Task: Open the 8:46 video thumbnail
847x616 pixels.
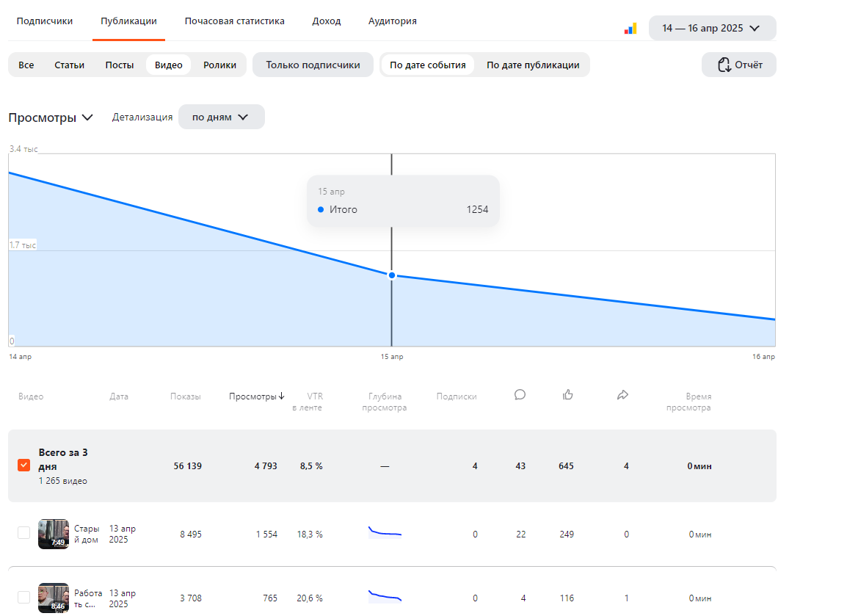Action: pyautogui.click(x=54, y=598)
